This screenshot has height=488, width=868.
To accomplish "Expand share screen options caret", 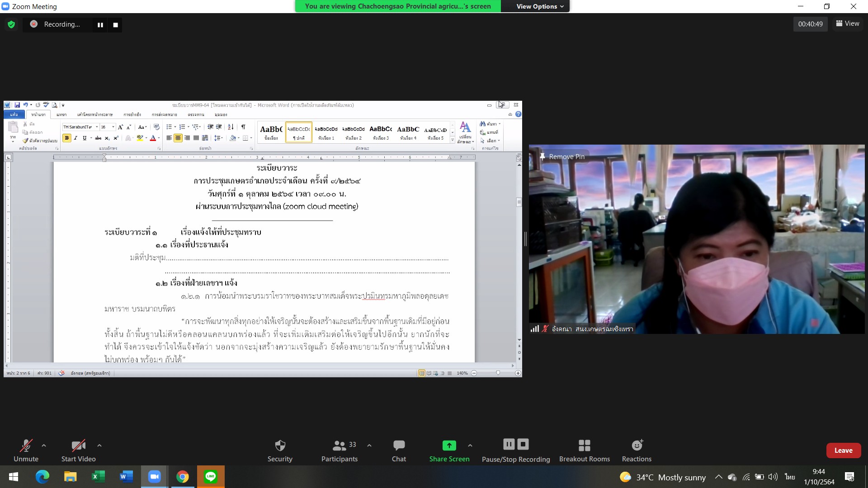I will click(x=470, y=446).
